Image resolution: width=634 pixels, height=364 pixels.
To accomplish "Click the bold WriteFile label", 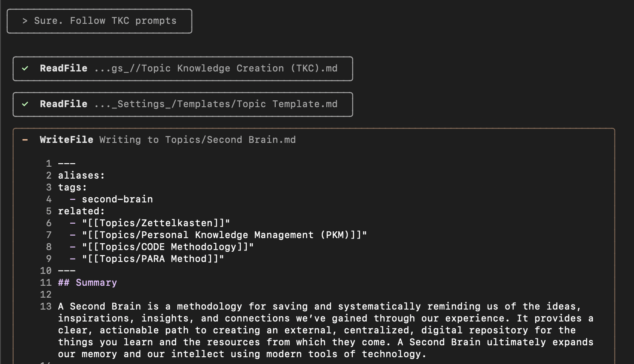I will (66, 140).
